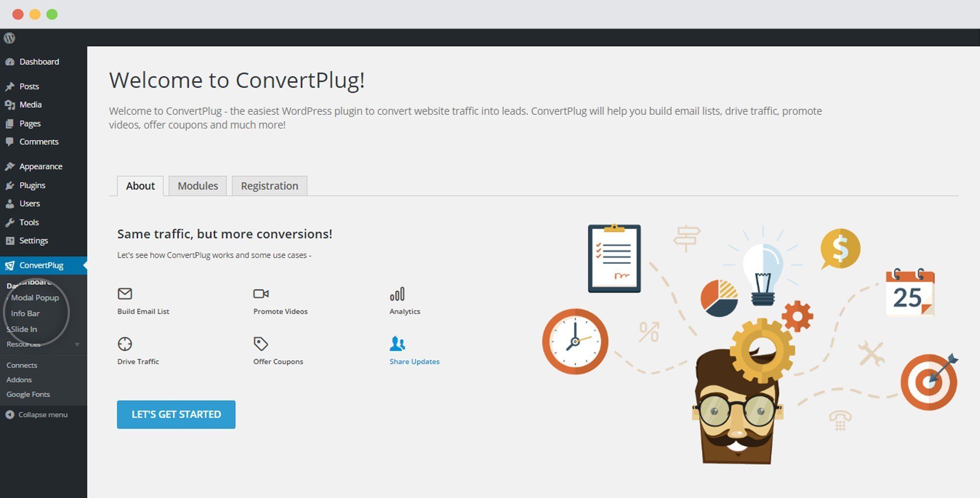
Task: Click the Drive Traffic crosshair icon
Action: [x=125, y=344]
